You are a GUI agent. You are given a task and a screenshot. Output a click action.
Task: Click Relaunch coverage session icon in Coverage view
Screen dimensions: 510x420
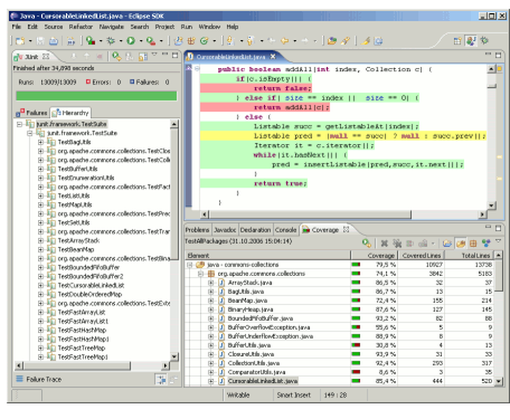click(367, 243)
